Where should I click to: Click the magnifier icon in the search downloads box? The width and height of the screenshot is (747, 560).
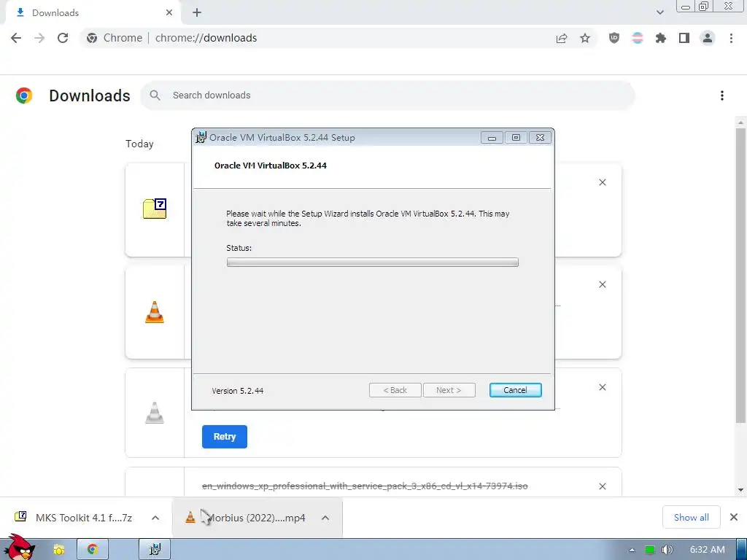(155, 96)
